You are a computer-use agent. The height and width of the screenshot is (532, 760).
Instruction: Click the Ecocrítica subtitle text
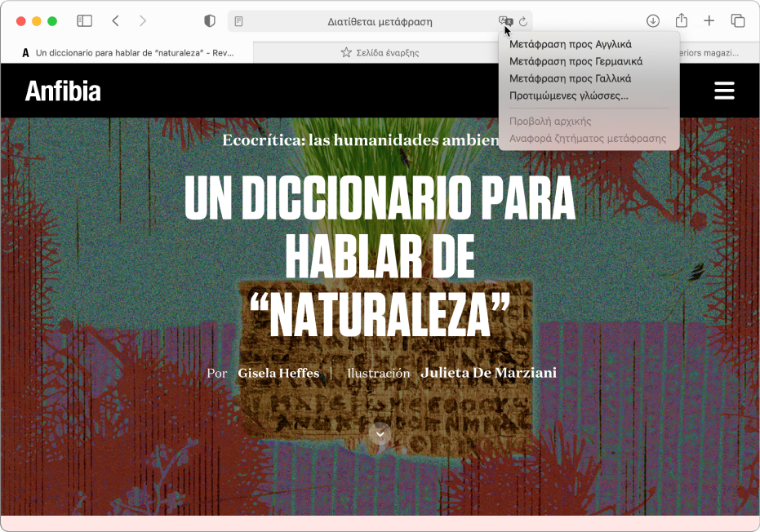(x=361, y=140)
